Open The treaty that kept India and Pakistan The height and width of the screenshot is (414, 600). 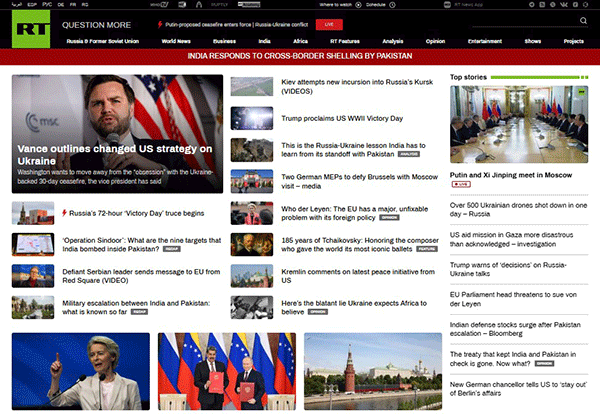point(513,359)
